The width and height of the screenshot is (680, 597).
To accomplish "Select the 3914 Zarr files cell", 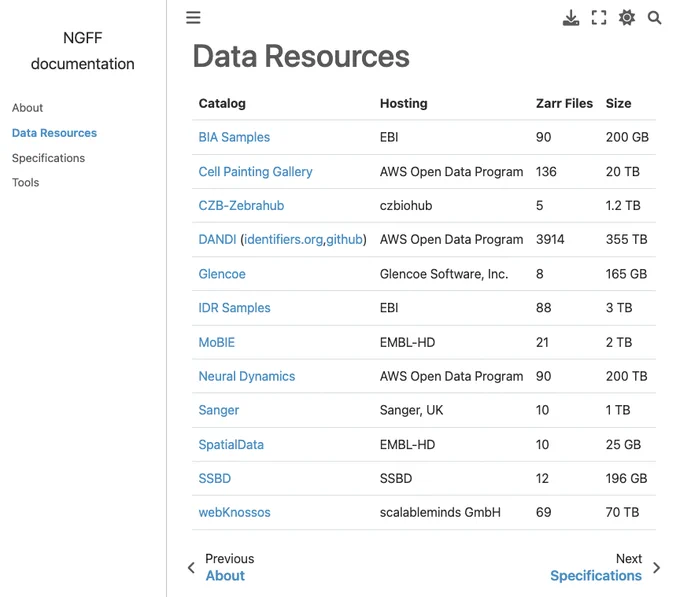I will click(x=550, y=239).
